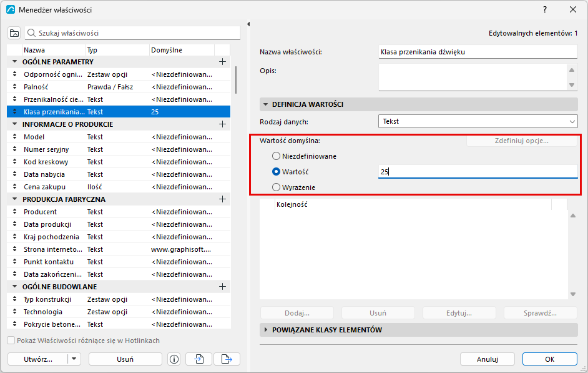Add property to INFORMACJE O PRODUKCIE group
This screenshot has width=588, height=373.
click(222, 124)
